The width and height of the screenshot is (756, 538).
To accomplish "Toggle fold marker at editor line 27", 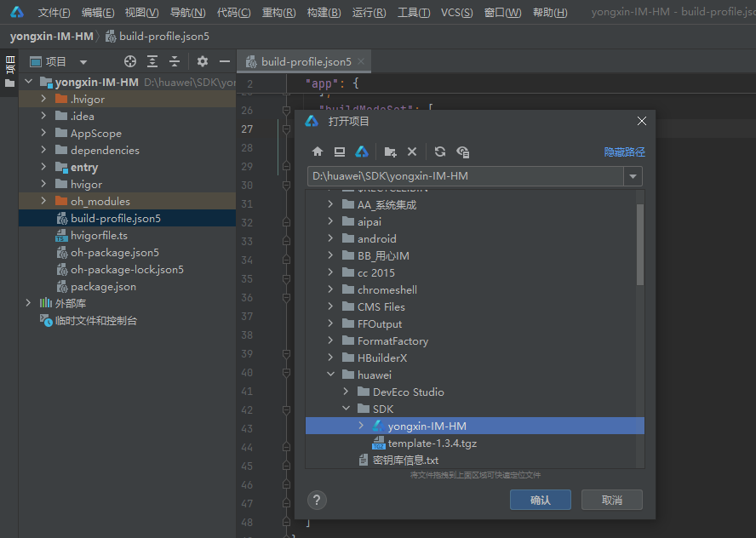I will pos(286,129).
